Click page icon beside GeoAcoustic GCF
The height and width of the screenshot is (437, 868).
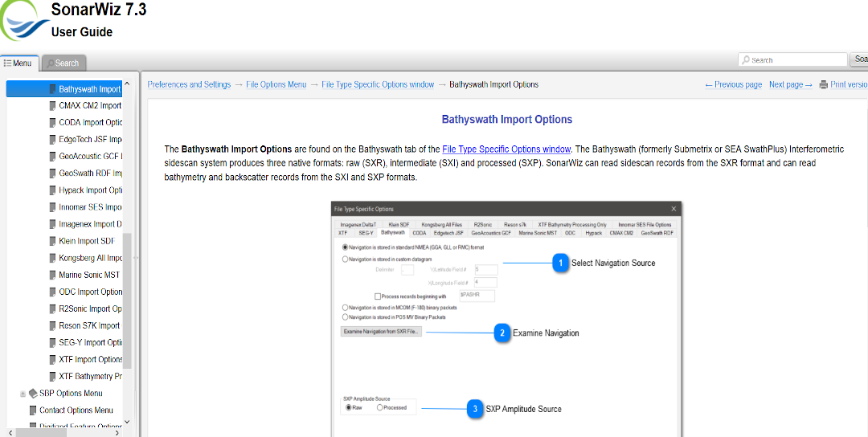coord(52,157)
